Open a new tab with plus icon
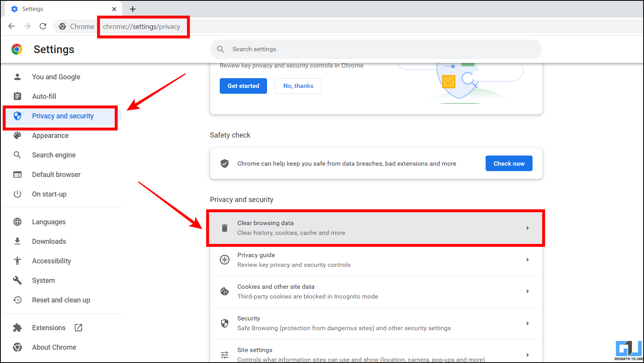Viewport: 644px width, 363px height. [x=133, y=9]
